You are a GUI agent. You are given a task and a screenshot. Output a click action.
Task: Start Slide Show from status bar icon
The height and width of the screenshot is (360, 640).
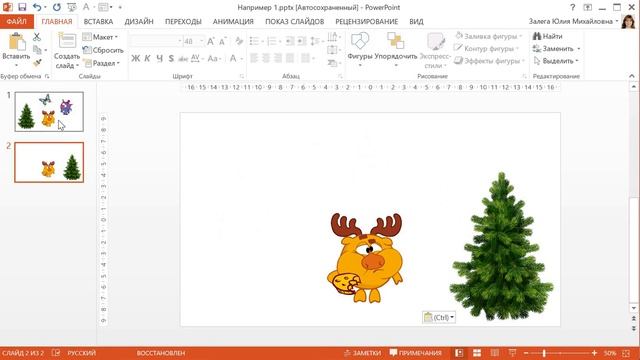tap(512, 353)
